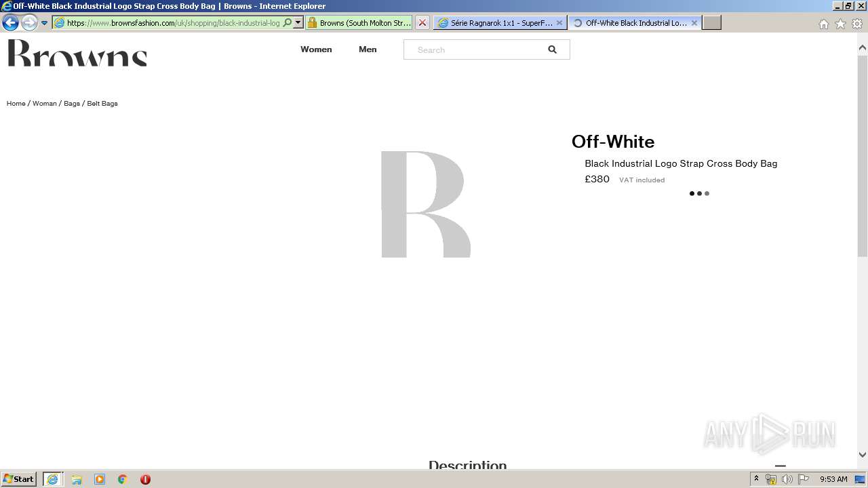
Task: Collapse the Description section minus icon
Action: point(781,466)
